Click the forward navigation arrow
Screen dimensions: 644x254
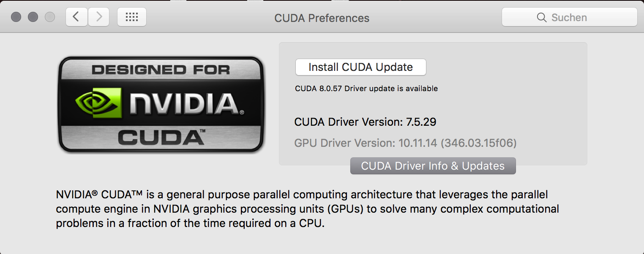[x=99, y=17]
